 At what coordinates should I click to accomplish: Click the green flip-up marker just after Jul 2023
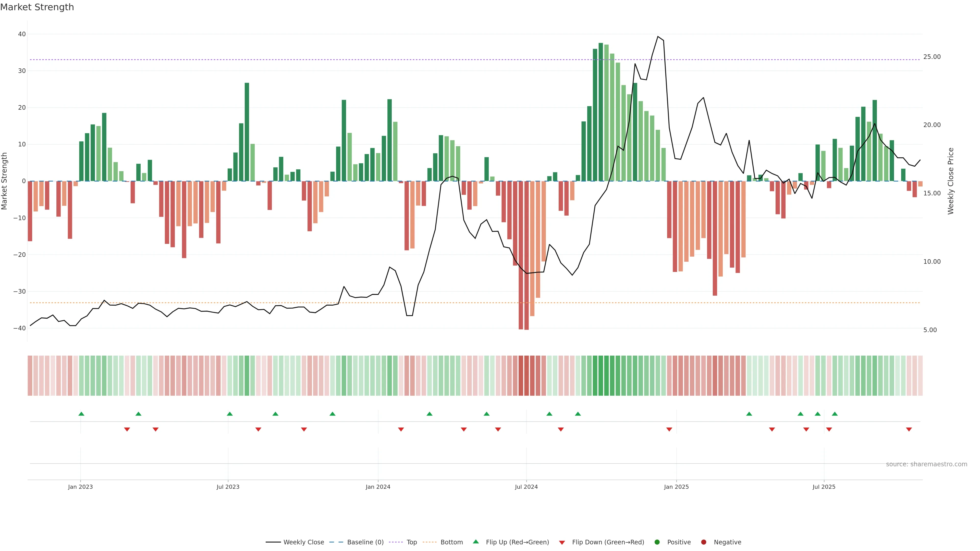pyautogui.click(x=229, y=414)
